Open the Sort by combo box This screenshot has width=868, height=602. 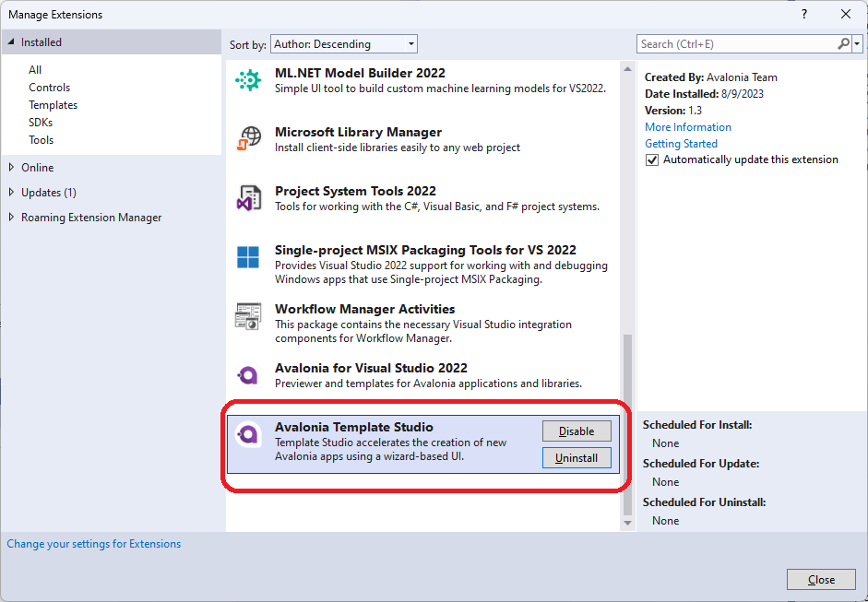click(344, 43)
